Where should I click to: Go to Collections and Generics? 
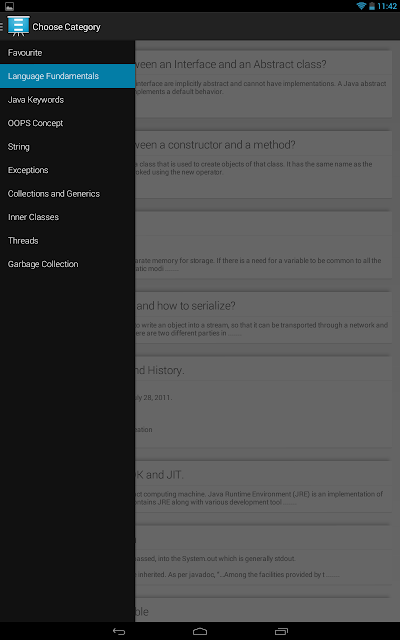pyautogui.click(x=67, y=193)
